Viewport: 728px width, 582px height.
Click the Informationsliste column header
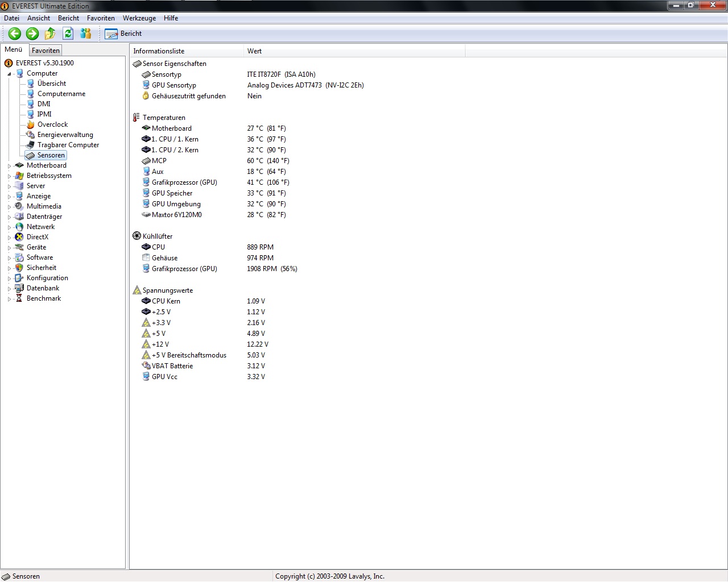[x=187, y=51]
